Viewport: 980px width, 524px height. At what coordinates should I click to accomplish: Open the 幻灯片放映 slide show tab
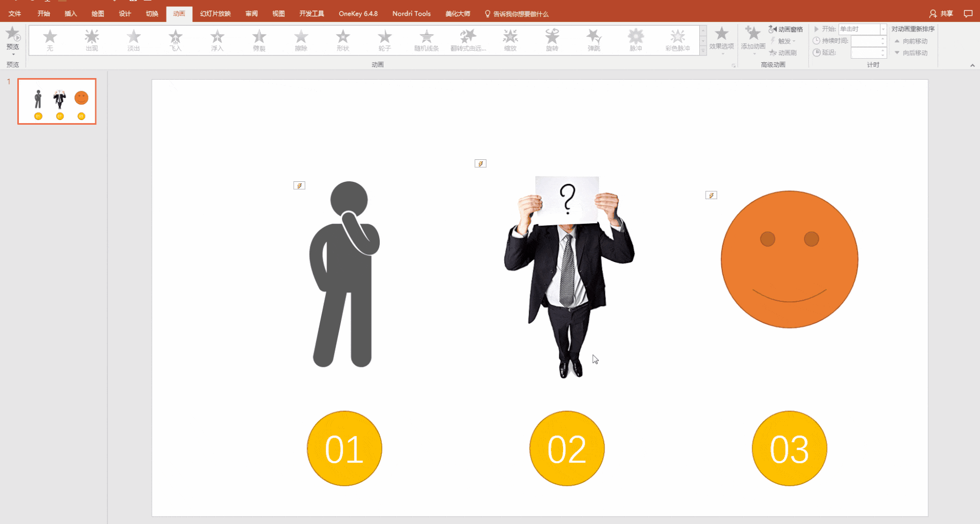[x=215, y=14]
